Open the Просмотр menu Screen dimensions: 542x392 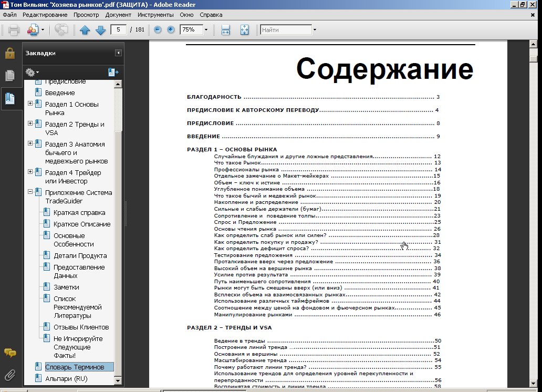coord(86,15)
